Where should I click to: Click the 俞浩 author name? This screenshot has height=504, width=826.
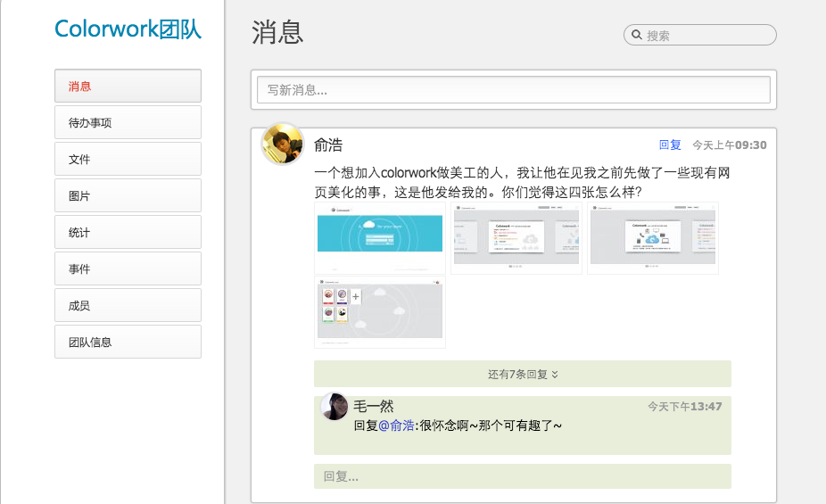click(x=328, y=145)
